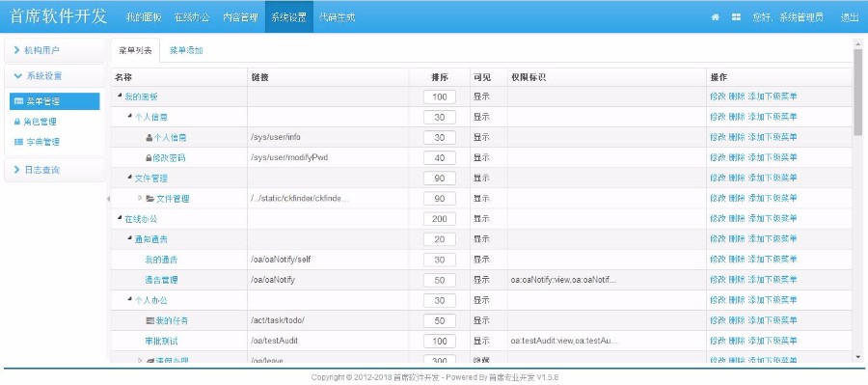Log out with the 退出 link

850,17
